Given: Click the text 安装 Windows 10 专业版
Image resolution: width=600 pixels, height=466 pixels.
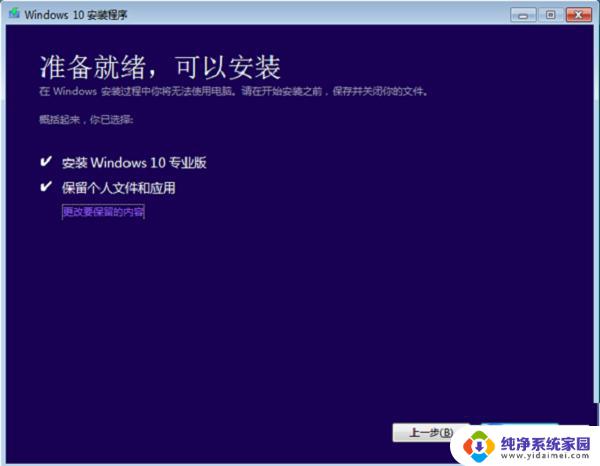Looking at the screenshot, I should [x=134, y=163].
